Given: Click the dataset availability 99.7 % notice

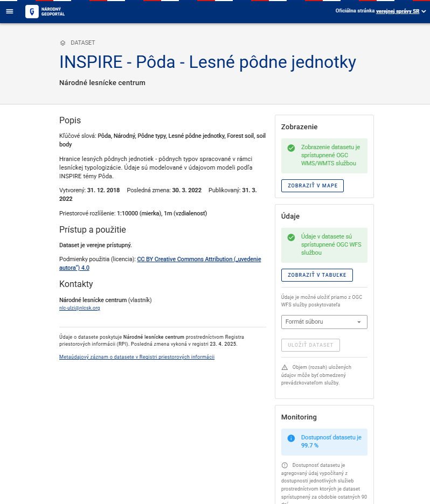Looking at the screenshot, I should point(331,442).
